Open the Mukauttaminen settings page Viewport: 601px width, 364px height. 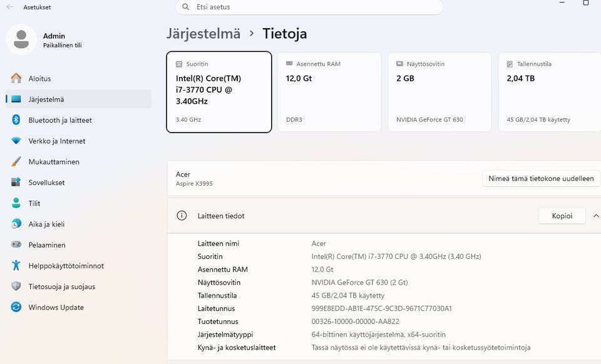79,161
